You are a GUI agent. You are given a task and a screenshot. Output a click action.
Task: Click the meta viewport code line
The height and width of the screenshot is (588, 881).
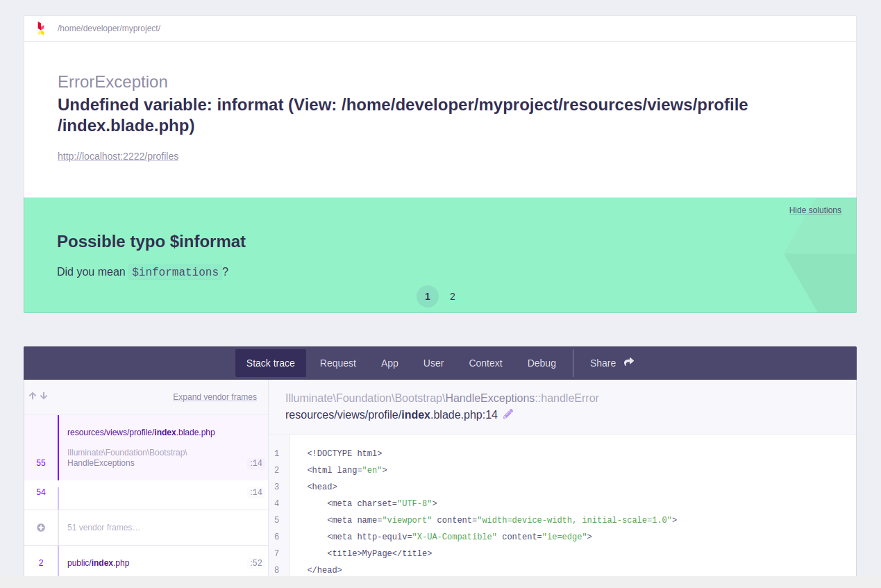(x=502, y=520)
